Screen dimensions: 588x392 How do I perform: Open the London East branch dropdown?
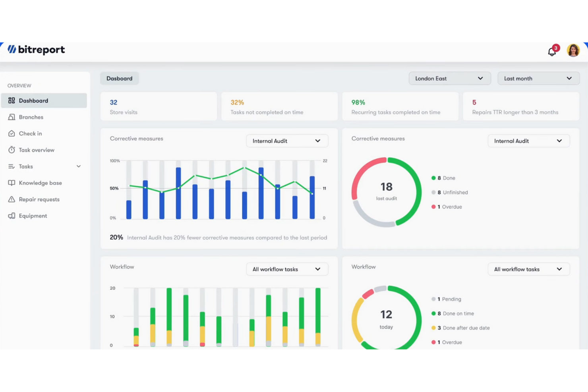pyautogui.click(x=449, y=79)
